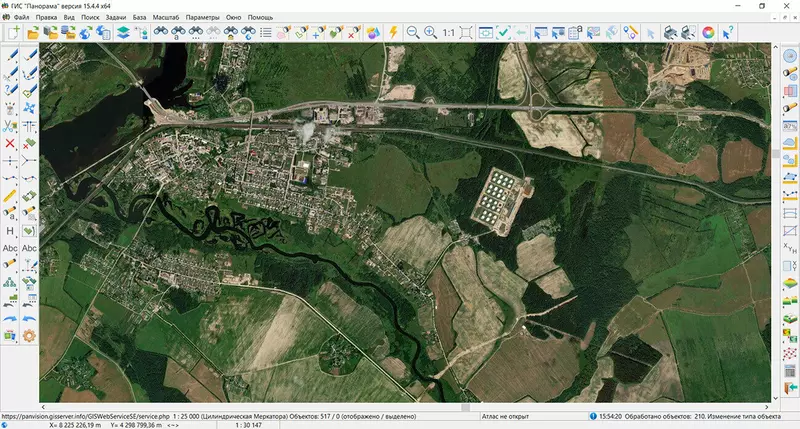Zoom out with the minus magnifier
The height and width of the screenshot is (429, 800).
coord(412,33)
